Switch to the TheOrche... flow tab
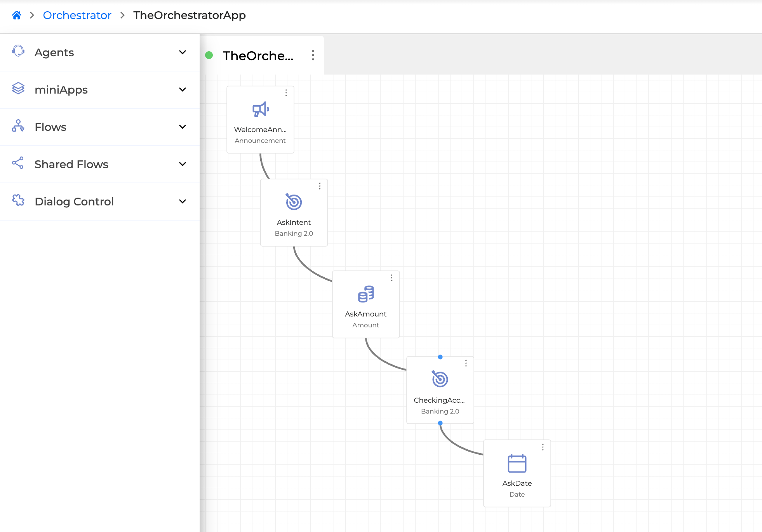This screenshot has height=532, width=762. point(258,56)
